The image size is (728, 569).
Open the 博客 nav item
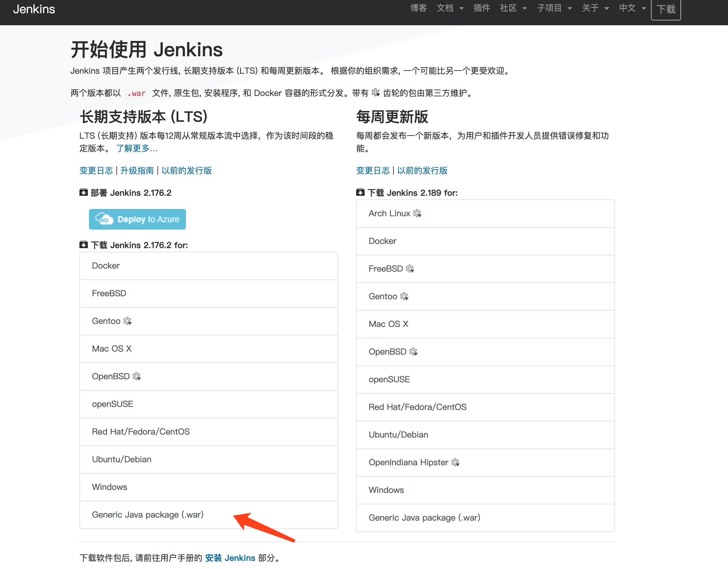418,8
